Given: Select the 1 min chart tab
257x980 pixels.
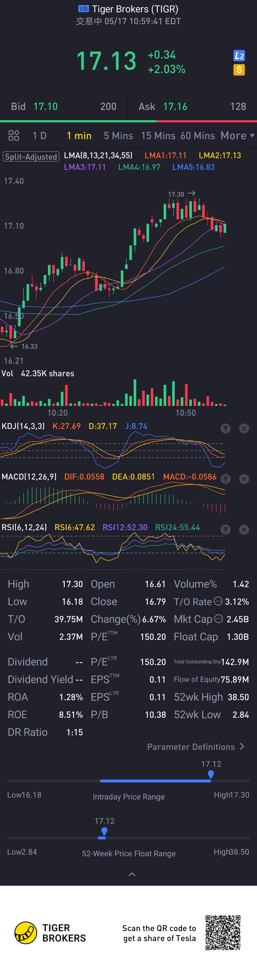Looking at the screenshot, I should tap(79, 135).
